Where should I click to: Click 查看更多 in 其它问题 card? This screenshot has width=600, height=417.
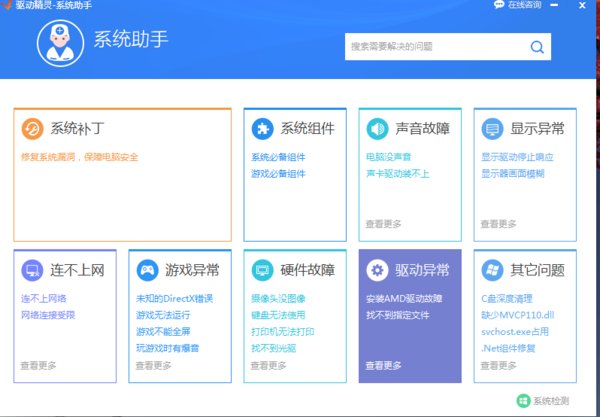point(498,366)
